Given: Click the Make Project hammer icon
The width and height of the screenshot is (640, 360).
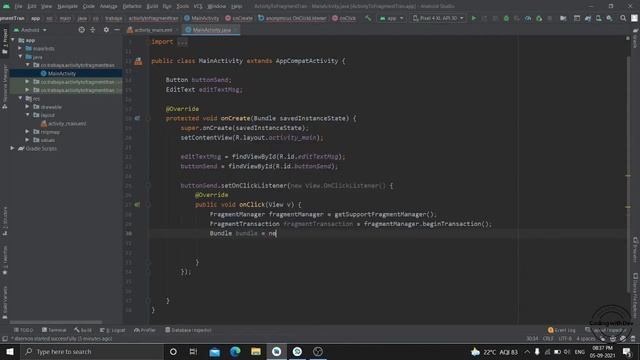Looking at the screenshot, I should [x=368, y=18].
